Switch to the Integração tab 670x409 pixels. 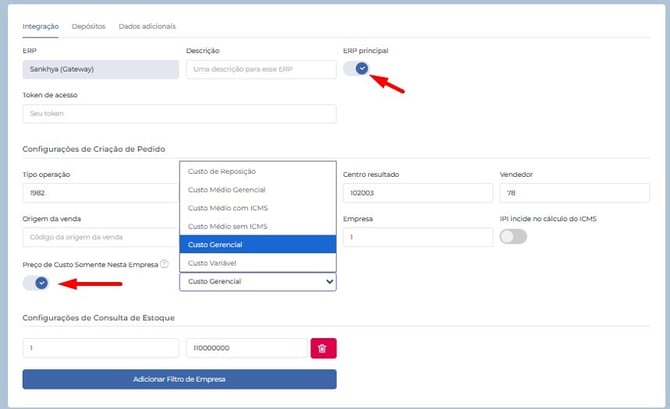(x=41, y=26)
